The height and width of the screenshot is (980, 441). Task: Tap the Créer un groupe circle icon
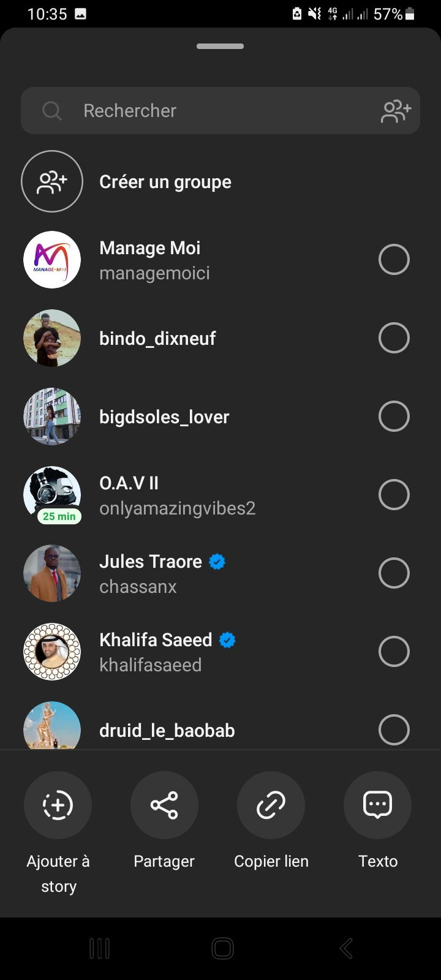point(52,181)
